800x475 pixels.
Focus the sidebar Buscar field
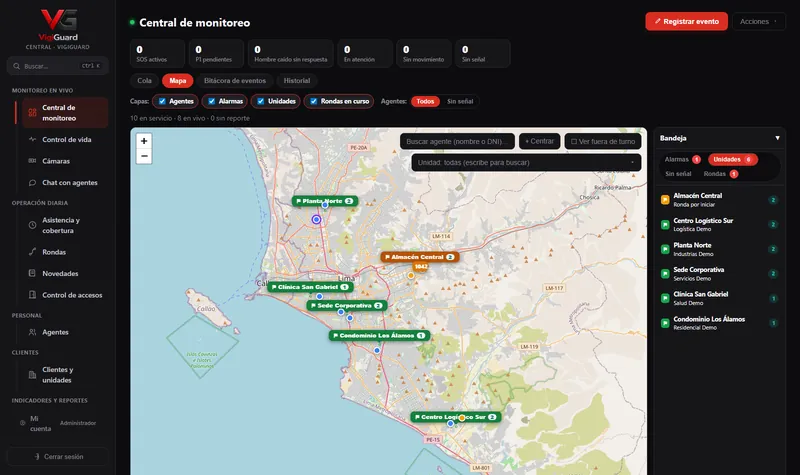(58, 66)
